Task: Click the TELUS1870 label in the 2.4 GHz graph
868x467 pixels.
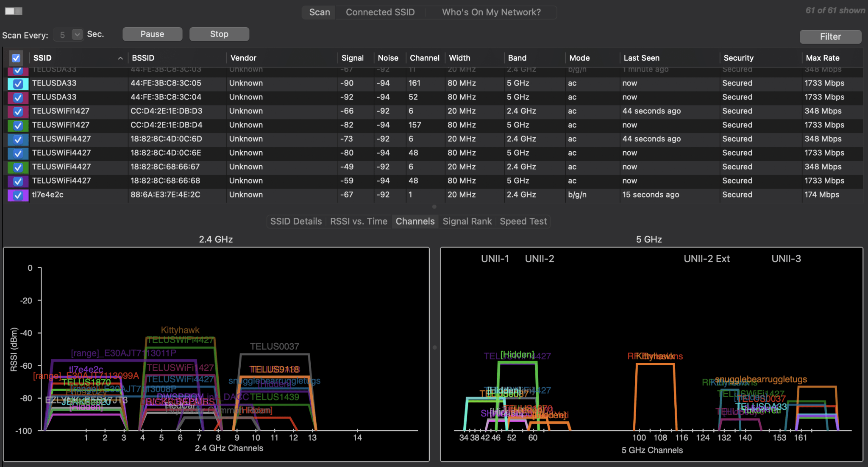Action: (86, 382)
